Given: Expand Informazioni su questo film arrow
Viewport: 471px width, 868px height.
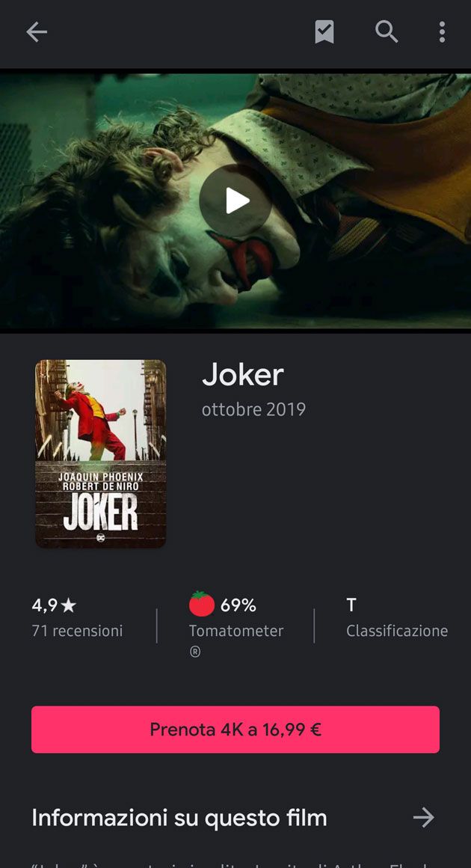Looking at the screenshot, I should (424, 817).
